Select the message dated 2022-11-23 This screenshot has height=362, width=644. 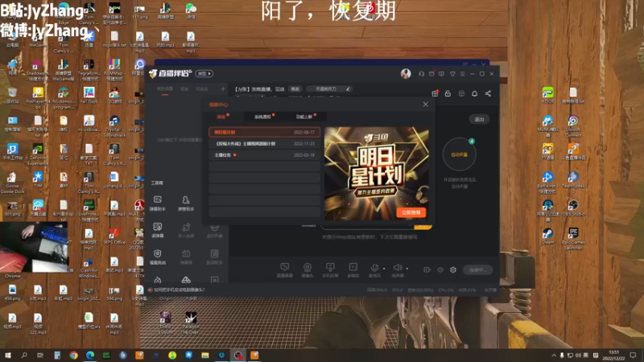[x=264, y=144]
